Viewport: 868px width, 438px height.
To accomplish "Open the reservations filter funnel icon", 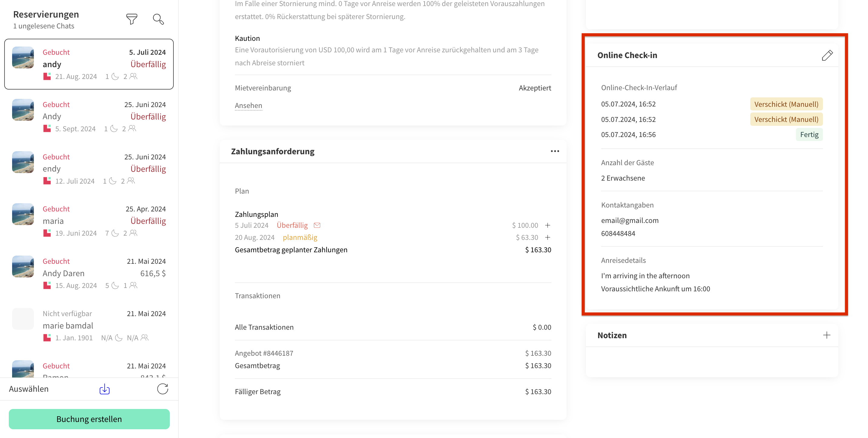I will coord(131,19).
